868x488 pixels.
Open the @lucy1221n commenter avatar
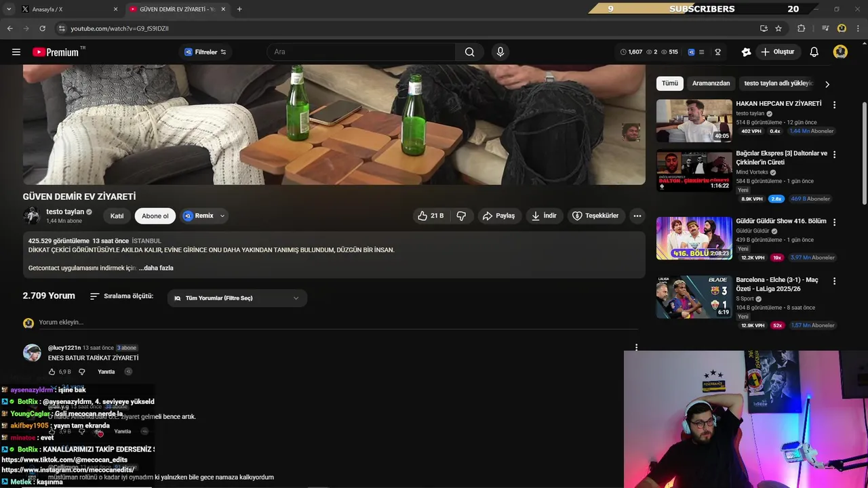pyautogui.click(x=32, y=352)
